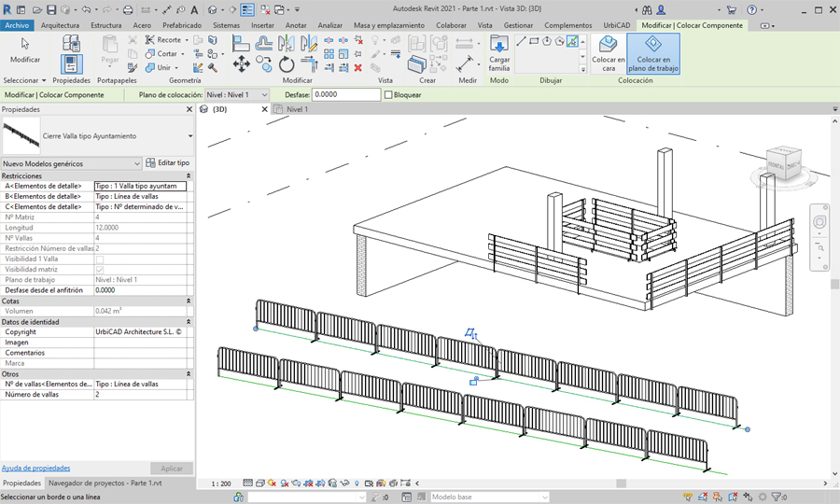Viewport: 840px width, 504px height.
Task: Click the ViewCube in the 3D view
Action: coord(782,164)
